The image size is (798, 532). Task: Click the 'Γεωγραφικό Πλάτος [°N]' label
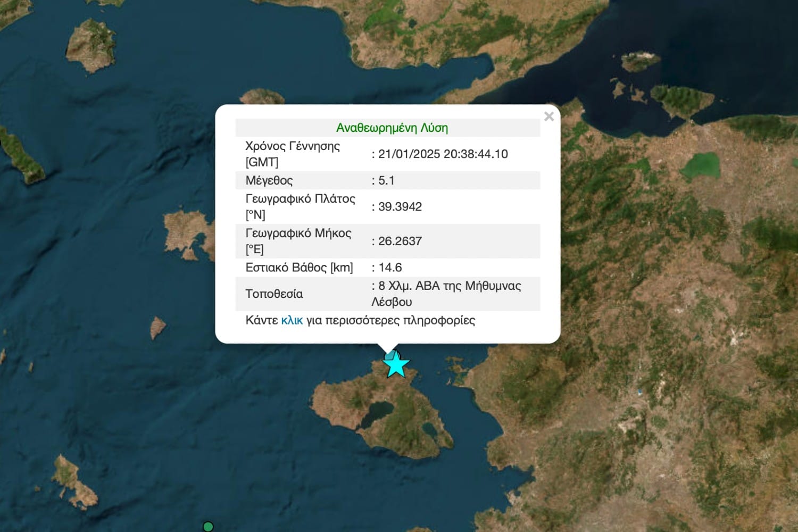click(300, 206)
